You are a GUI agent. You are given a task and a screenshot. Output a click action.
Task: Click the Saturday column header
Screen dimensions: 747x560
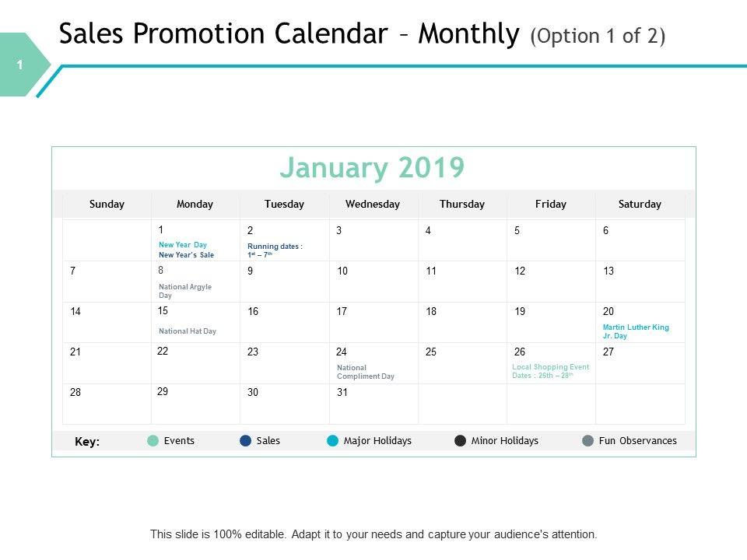(640, 205)
